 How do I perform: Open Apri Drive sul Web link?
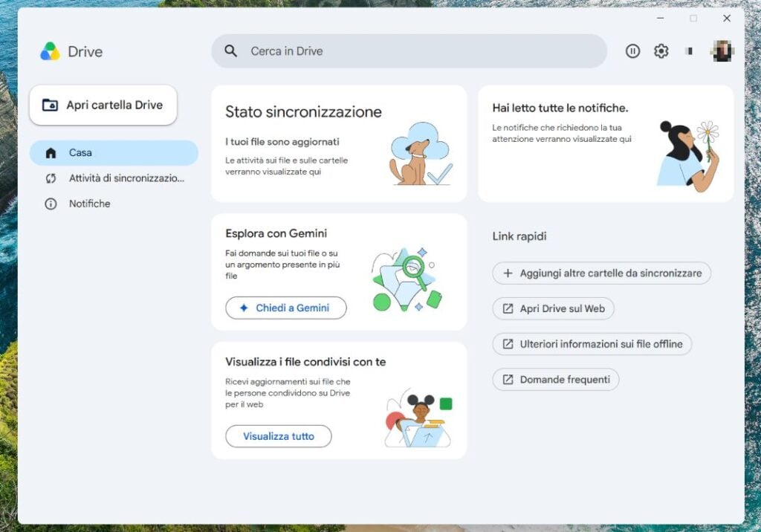coord(553,308)
